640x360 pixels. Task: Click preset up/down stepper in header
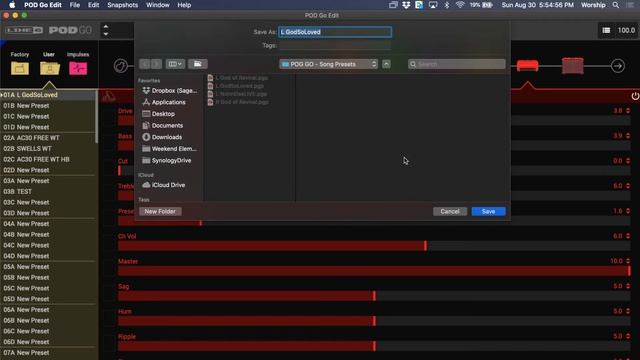106,30
